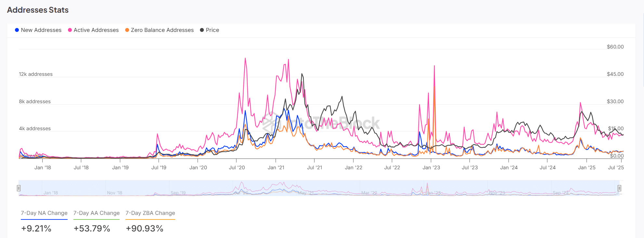The image size is (644, 238).
Task: Click the pink Active Addresses legend dot
Action: coord(70,30)
